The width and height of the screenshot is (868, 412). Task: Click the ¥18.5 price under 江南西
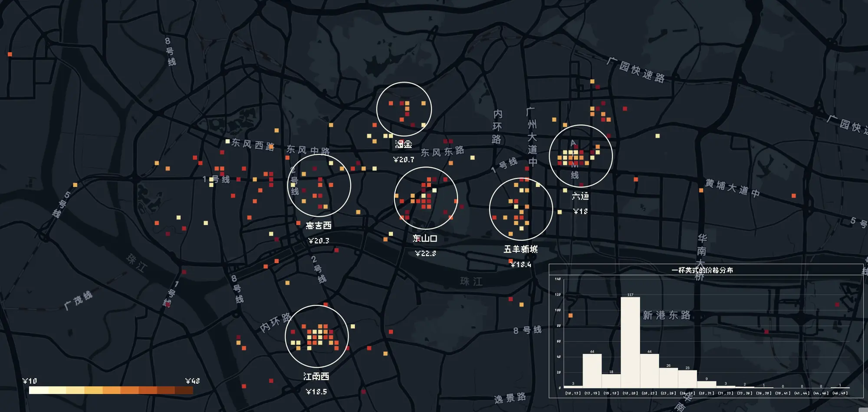pos(316,392)
